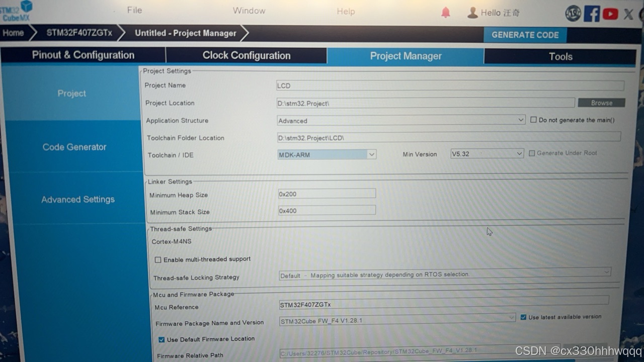
Task: Click the Toolchain Folder Location field
Action: pyautogui.click(x=449, y=137)
